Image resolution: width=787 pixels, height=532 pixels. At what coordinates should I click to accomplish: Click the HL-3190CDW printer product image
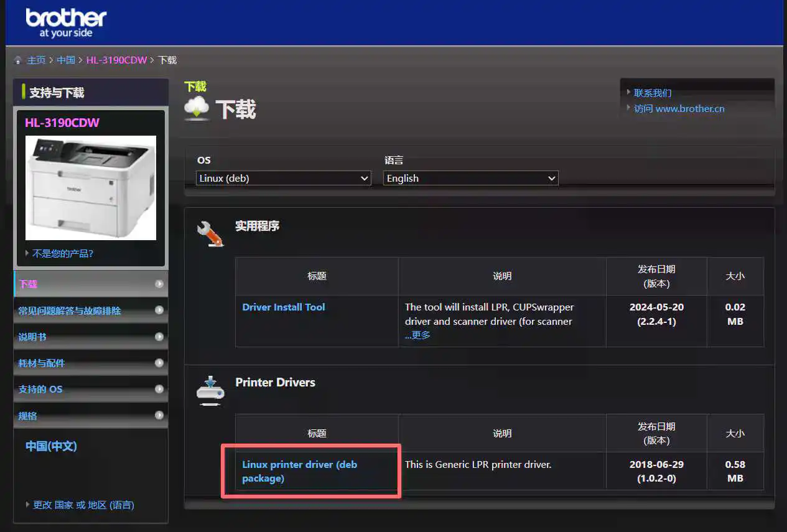click(x=91, y=187)
